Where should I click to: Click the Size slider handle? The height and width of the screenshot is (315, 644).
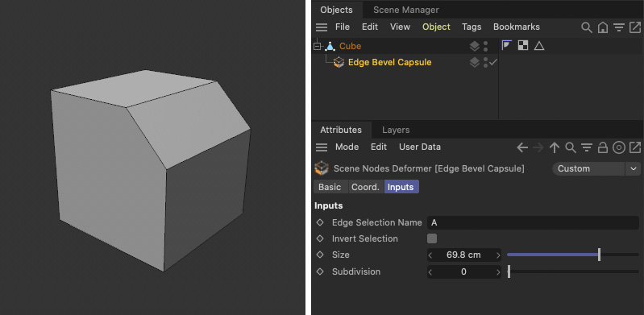pyautogui.click(x=599, y=255)
